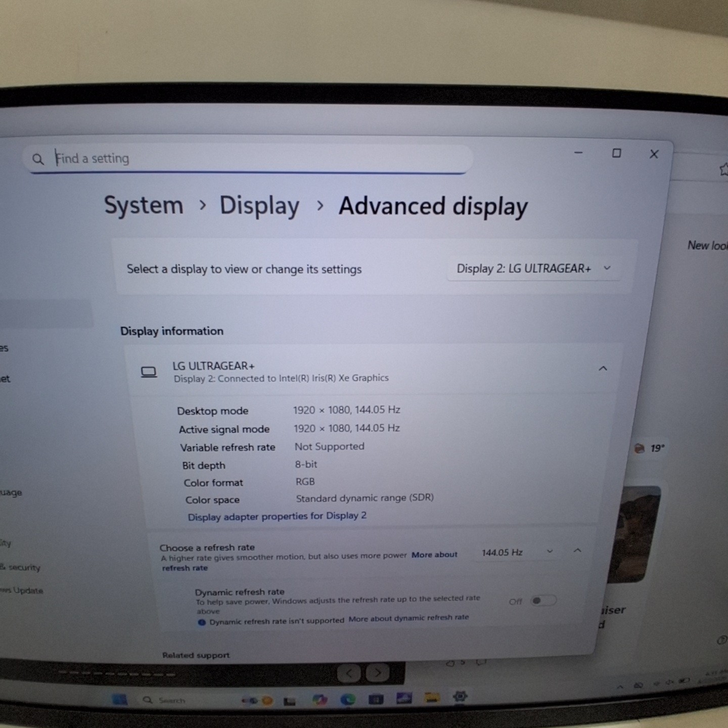This screenshot has height=728, width=728.
Task: Open More about dynamic refresh rate link
Action: click(x=408, y=618)
